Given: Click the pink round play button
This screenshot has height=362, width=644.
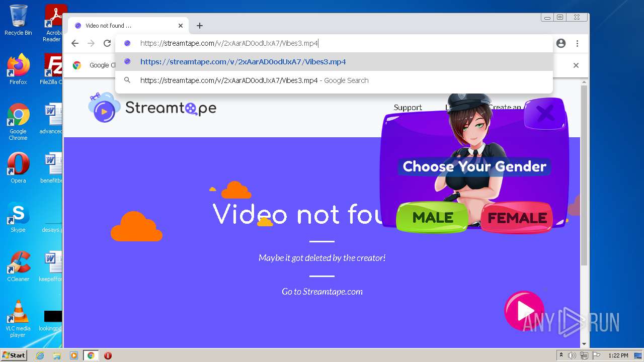Looking at the screenshot, I should click(524, 310).
